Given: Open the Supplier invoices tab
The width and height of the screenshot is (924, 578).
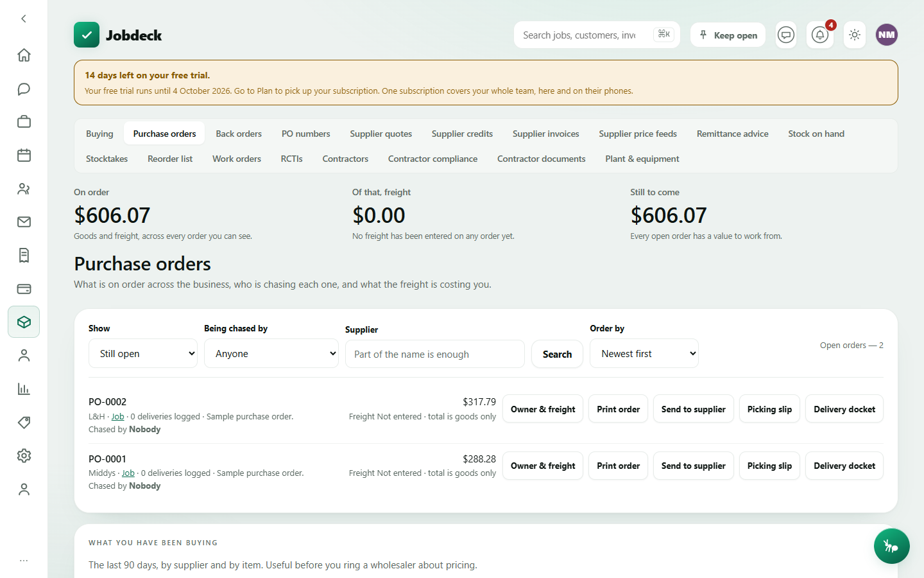Looking at the screenshot, I should [546, 134].
